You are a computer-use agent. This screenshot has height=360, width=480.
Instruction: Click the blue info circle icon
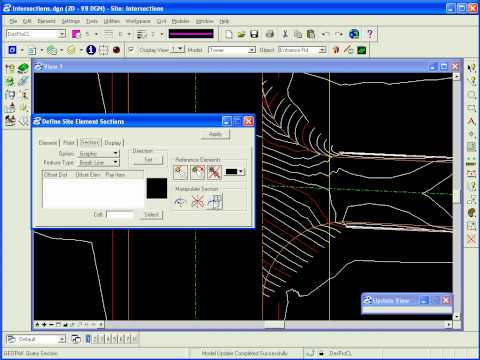91,50
